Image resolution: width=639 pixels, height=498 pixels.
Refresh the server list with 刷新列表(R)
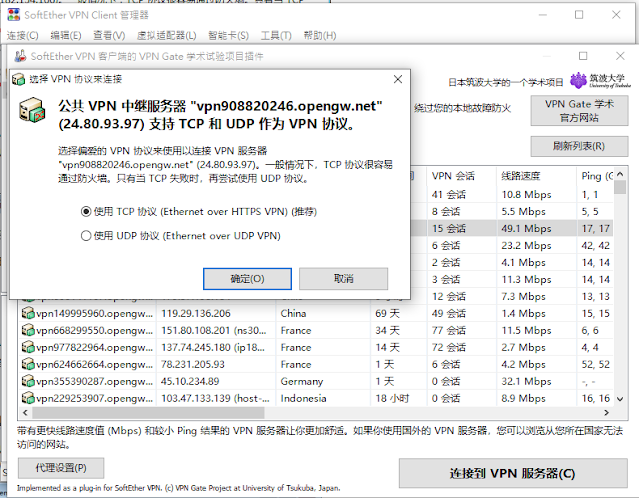(x=579, y=146)
